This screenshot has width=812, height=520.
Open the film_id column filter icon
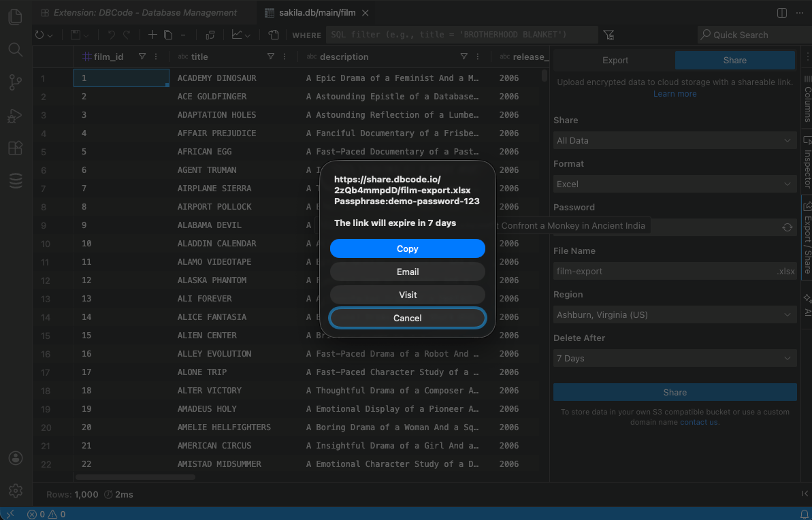tap(142, 56)
